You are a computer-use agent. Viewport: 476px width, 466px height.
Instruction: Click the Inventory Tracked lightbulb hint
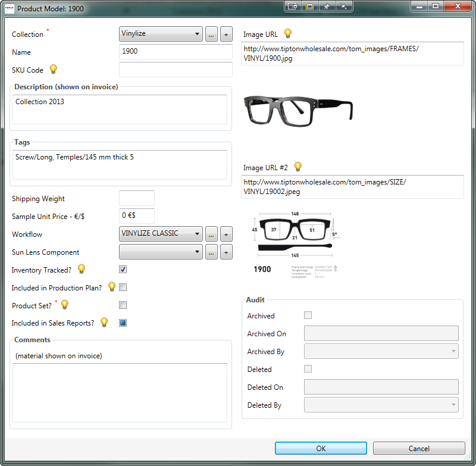pos(82,269)
